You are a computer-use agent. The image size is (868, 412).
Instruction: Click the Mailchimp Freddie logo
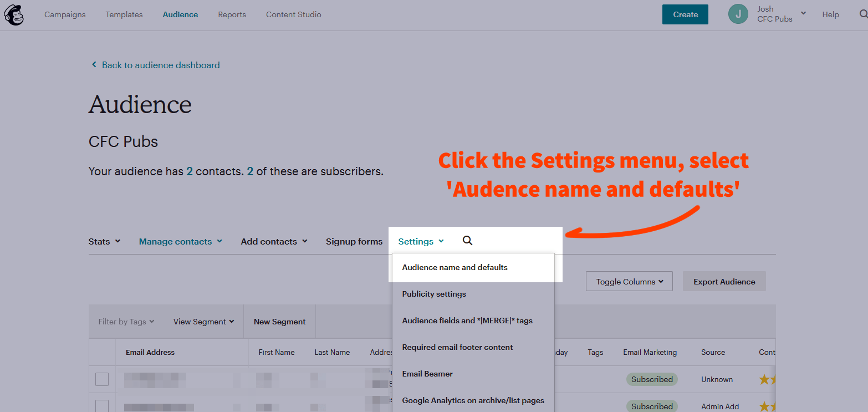(x=13, y=14)
